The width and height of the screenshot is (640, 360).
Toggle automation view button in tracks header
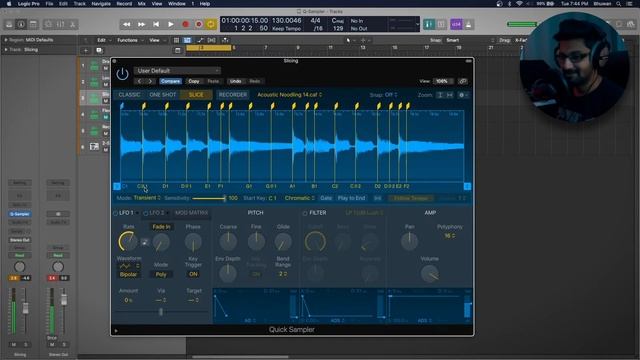[200, 40]
